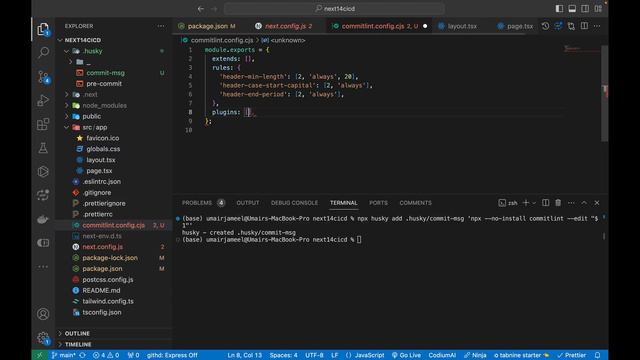
Task: Click Prettier status bar item
Action: 571,355
